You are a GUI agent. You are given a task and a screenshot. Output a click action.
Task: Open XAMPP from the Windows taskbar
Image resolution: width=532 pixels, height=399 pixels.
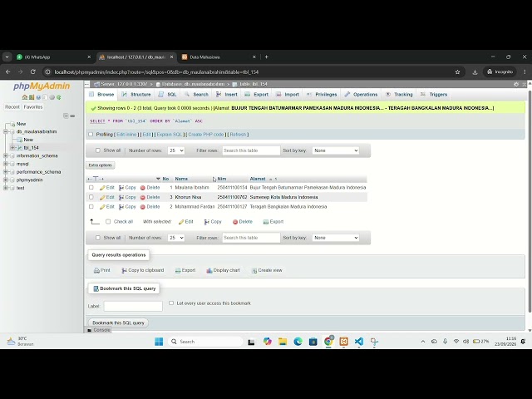pyautogui.click(x=343, y=342)
